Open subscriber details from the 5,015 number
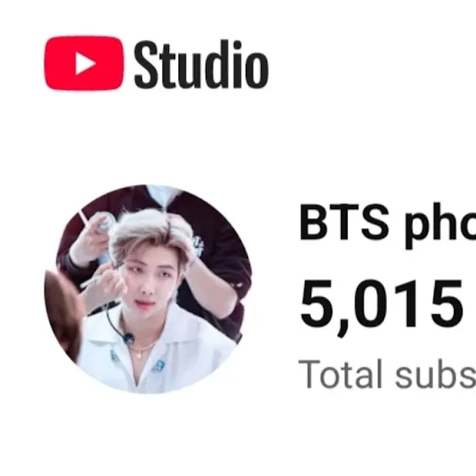Screen dimensions: 476x476 (x=382, y=307)
